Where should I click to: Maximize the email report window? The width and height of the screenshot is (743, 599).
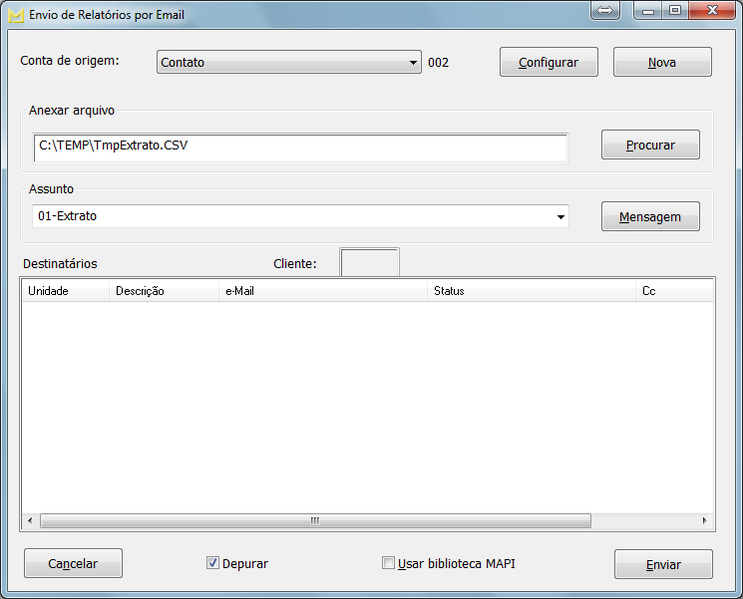point(675,10)
